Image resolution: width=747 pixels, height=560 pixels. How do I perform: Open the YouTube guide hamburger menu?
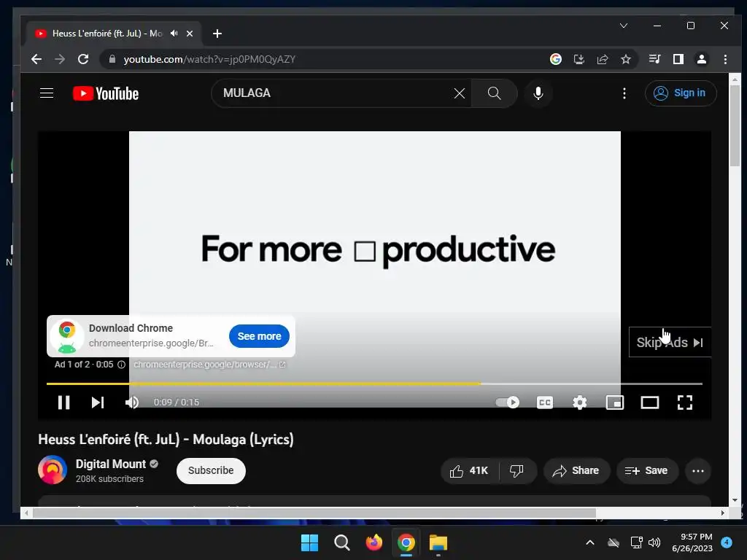pos(46,93)
